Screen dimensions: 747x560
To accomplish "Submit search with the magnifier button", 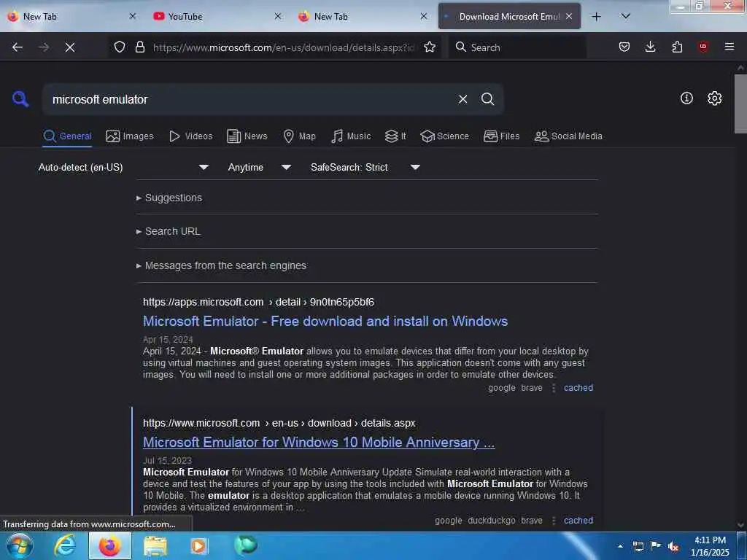I will pyautogui.click(x=487, y=99).
